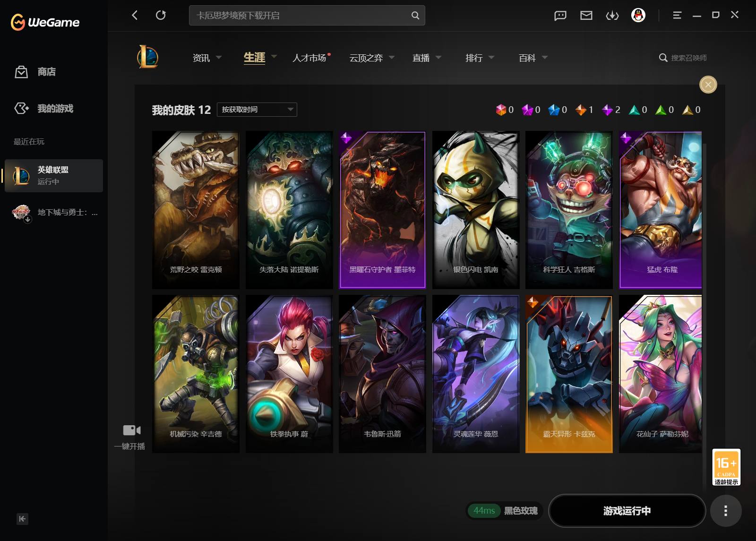This screenshot has width=756, height=541.
Task: Open the 荒野之咬 雷克顿 skin card
Action: pos(196,210)
